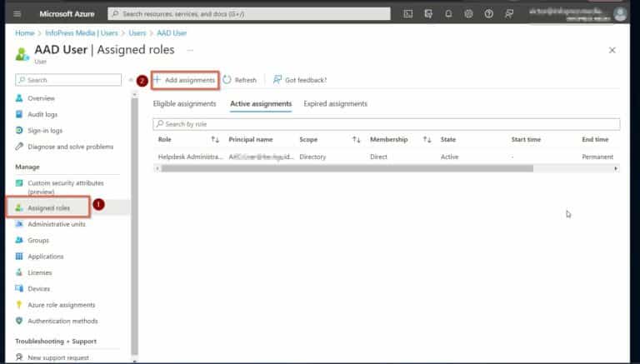Viewport: 640px width, 364px height.
Task: Open portal settings gear icon
Action: click(x=468, y=14)
